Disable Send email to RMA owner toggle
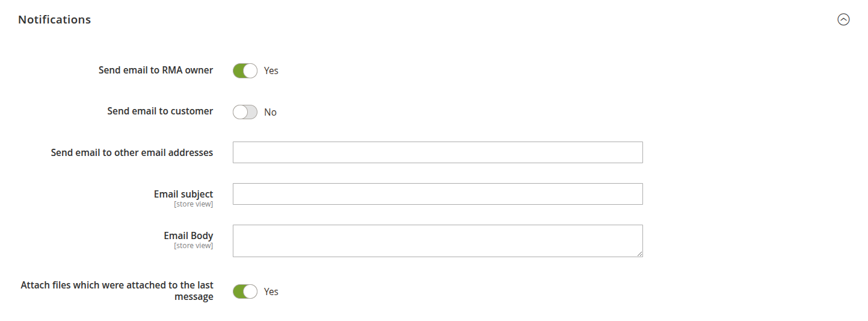868x321 pixels. (245, 70)
